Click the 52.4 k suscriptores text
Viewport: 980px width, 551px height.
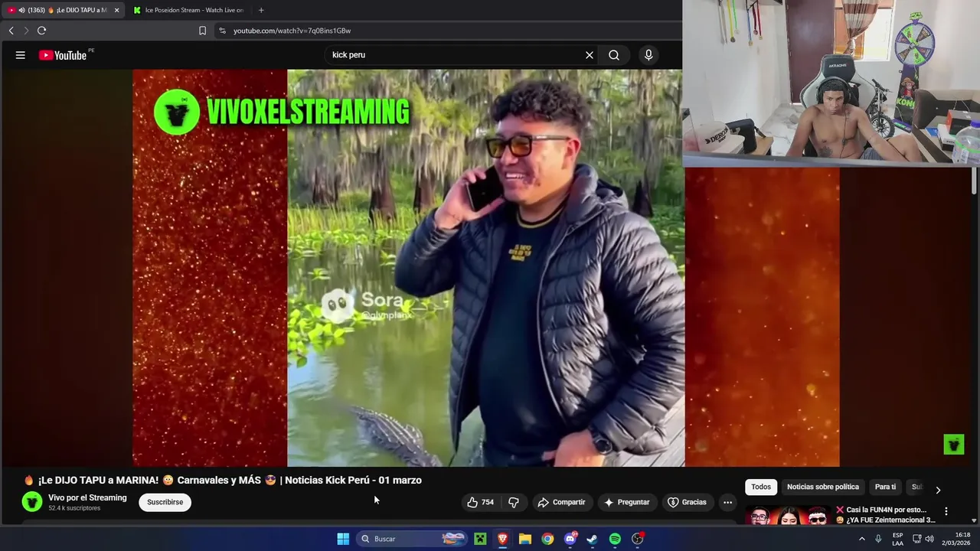tap(74, 508)
